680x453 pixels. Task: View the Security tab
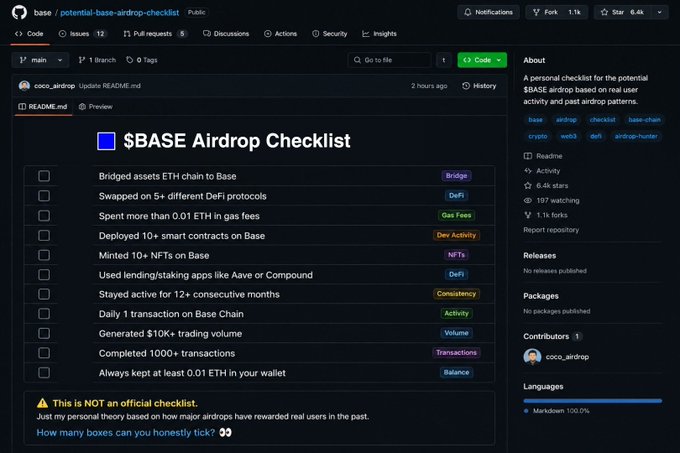tap(330, 34)
